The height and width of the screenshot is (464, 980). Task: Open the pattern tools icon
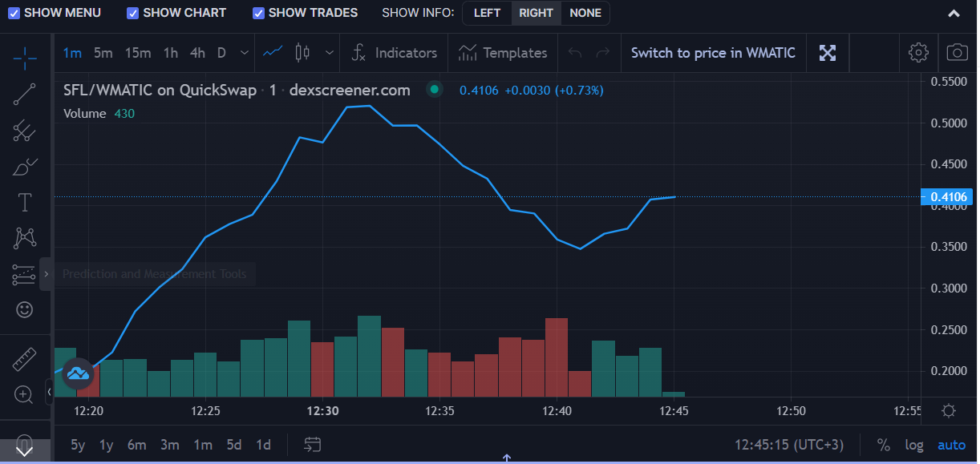pyautogui.click(x=25, y=238)
